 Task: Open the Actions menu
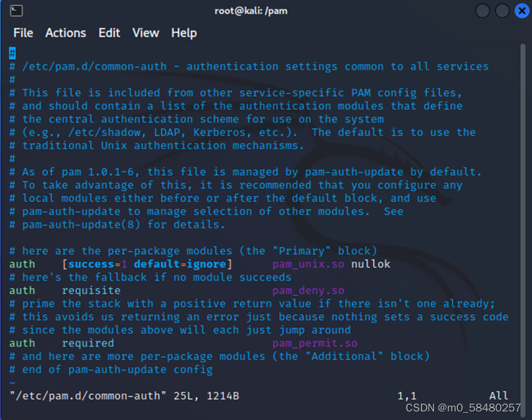(66, 33)
